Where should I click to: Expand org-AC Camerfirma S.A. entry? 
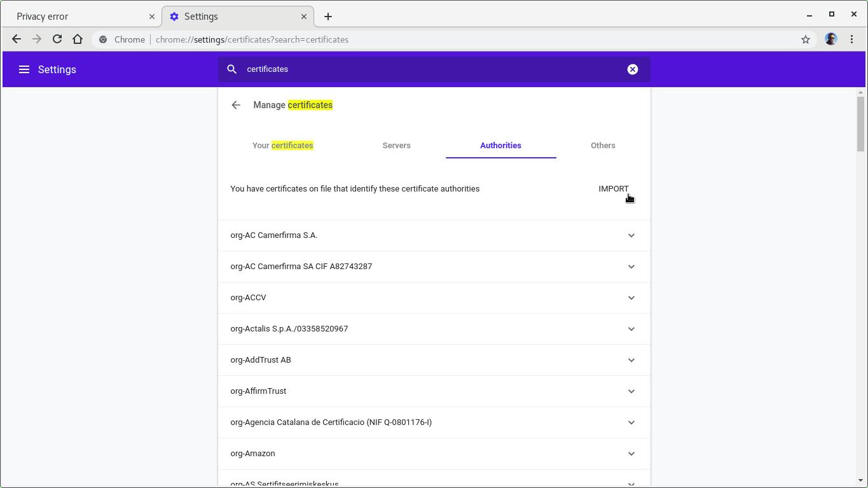click(x=631, y=235)
